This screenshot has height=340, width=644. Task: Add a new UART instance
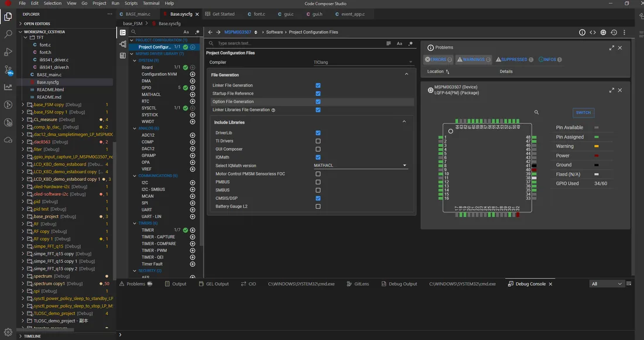click(x=192, y=210)
